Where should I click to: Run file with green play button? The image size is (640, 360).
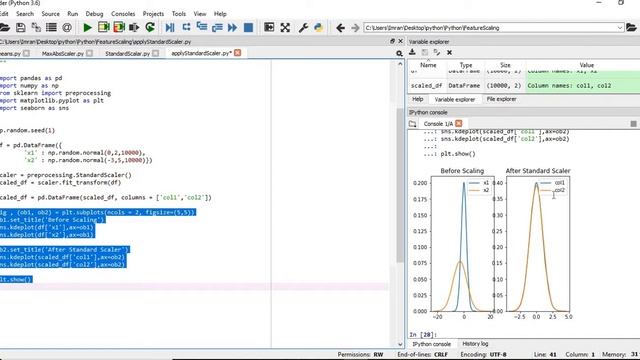coord(87,28)
